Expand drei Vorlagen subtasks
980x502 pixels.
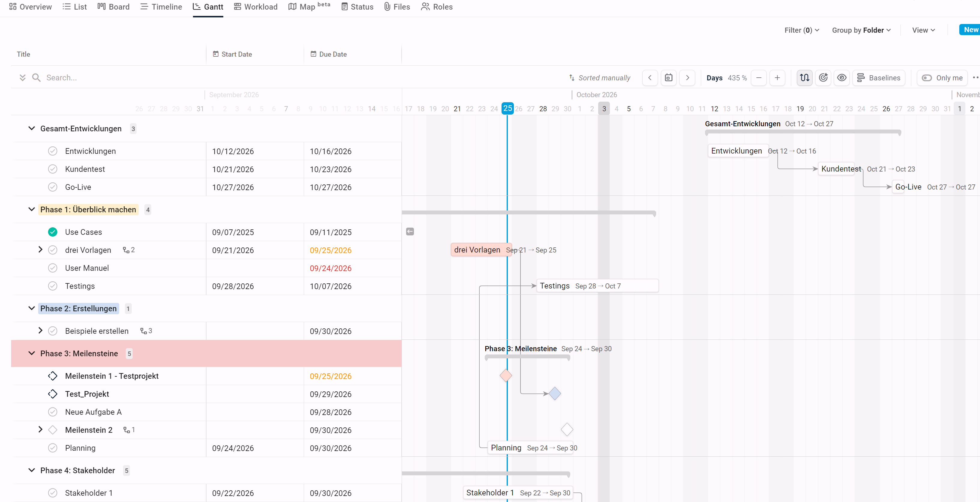[x=40, y=250]
